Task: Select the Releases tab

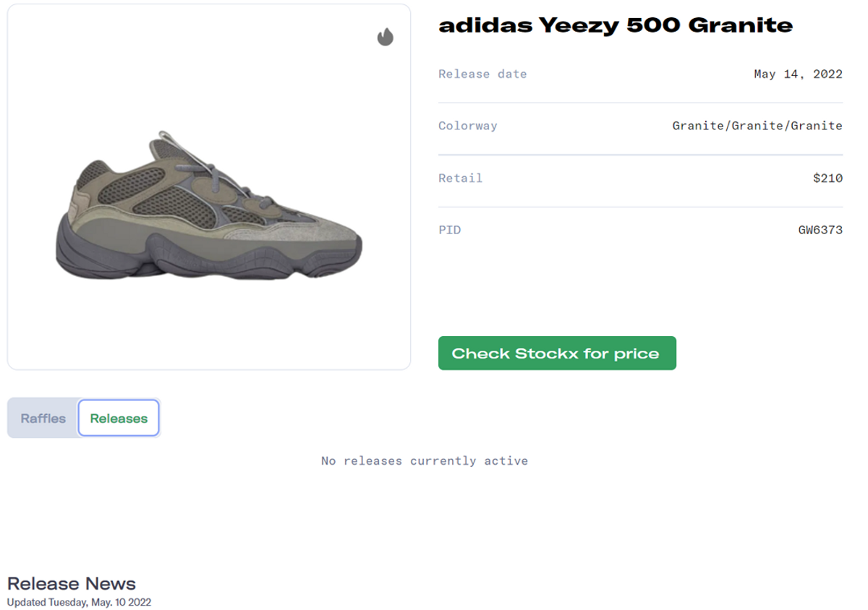Action: pos(119,418)
